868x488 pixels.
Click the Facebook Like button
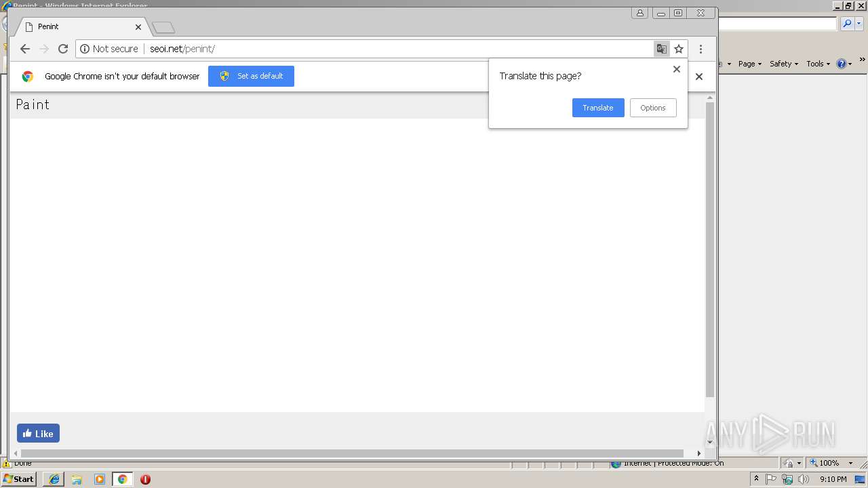coord(38,433)
